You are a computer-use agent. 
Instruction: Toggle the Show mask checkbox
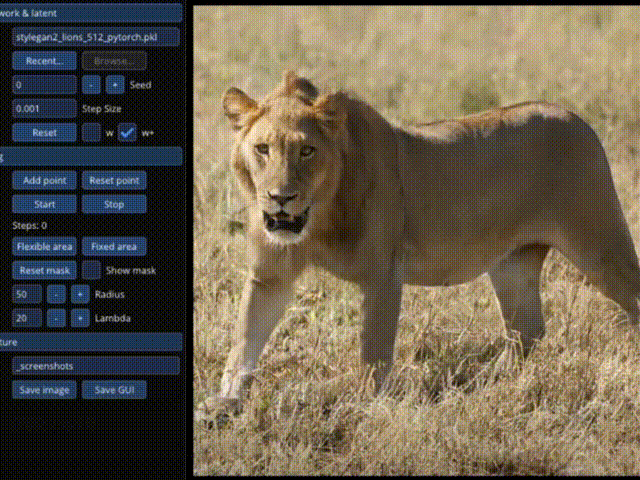(x=91, y=270)
